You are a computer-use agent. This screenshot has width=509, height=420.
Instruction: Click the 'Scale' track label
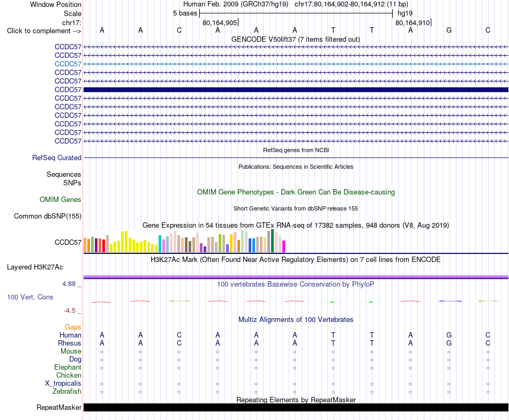click(72, 13)
